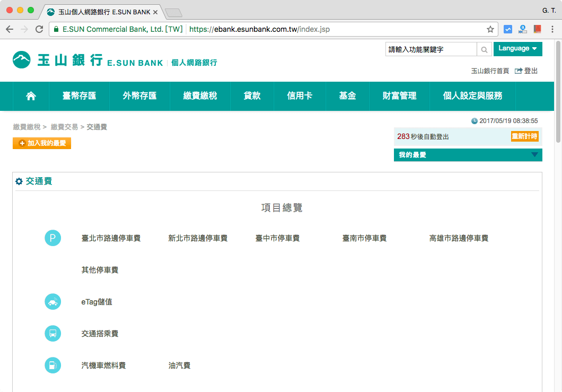Click the parking P circle icon
This screenshot has width=562, height=392.
click(53, 238)
